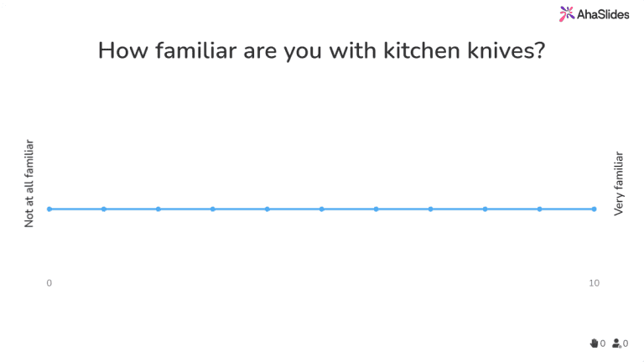
Task: Select the second point on the scale
Action: [x=104, y=209]
